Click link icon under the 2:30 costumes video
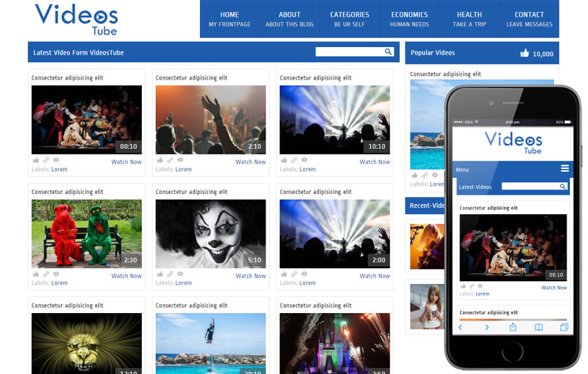Viewport: 588px width, 374px height. point(46,274)
